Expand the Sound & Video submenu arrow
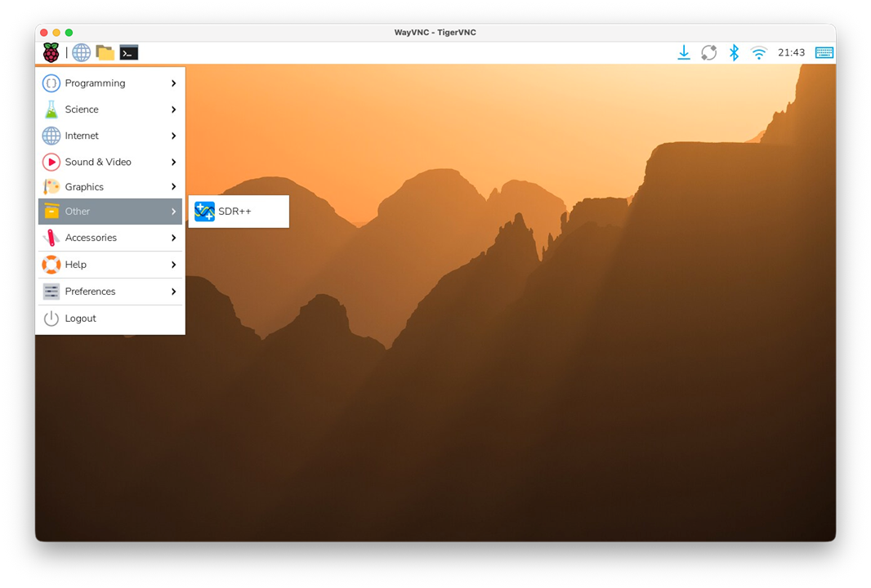Screen dimensions: 871x588 174,163
